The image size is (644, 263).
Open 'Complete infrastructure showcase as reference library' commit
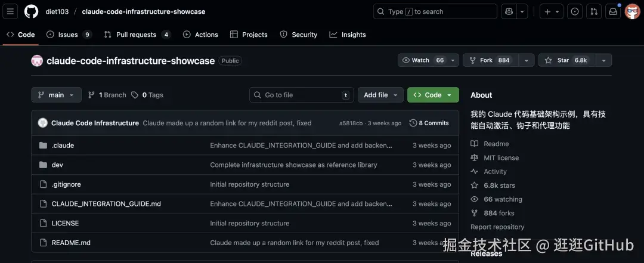pyautogui.click(x=293, y=165)
